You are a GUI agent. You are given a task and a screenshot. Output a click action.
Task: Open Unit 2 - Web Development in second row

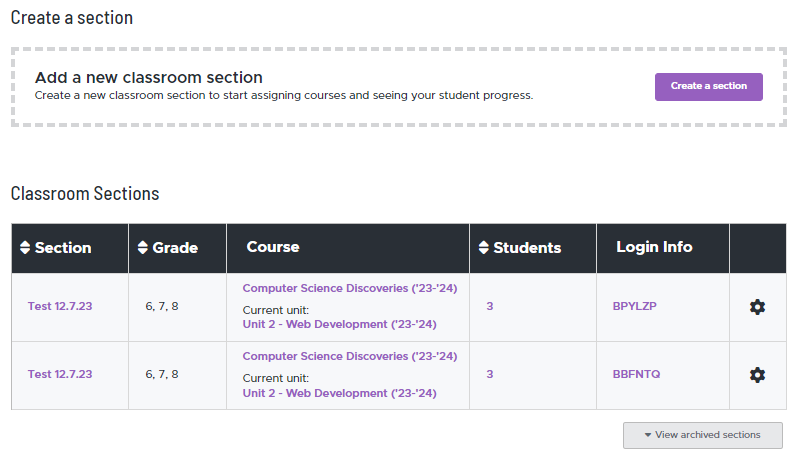(x=340, y=393)
